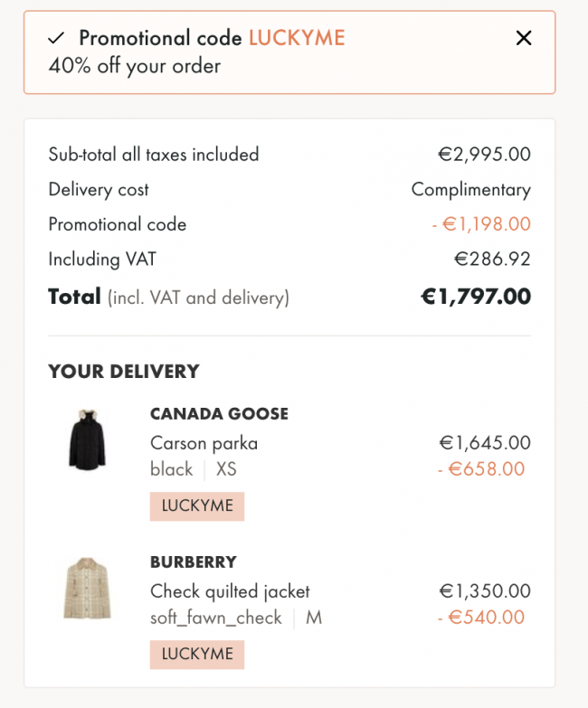Click the jacket discount - €540.00
588x708 pixels.
coord(481,618)
